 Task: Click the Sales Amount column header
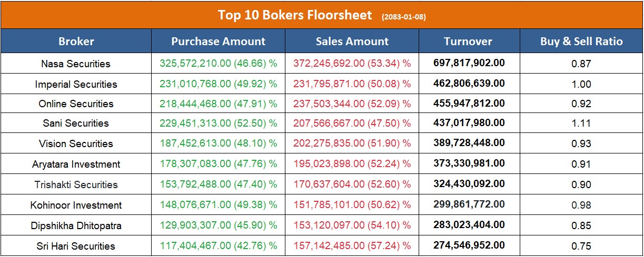[352, 42]
